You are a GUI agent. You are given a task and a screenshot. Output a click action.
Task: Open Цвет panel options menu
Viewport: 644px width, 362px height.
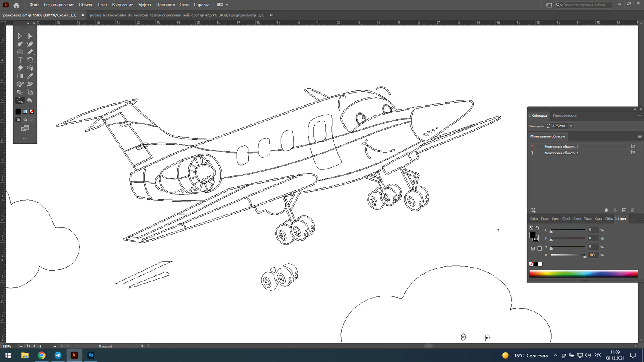click(640, 219)
